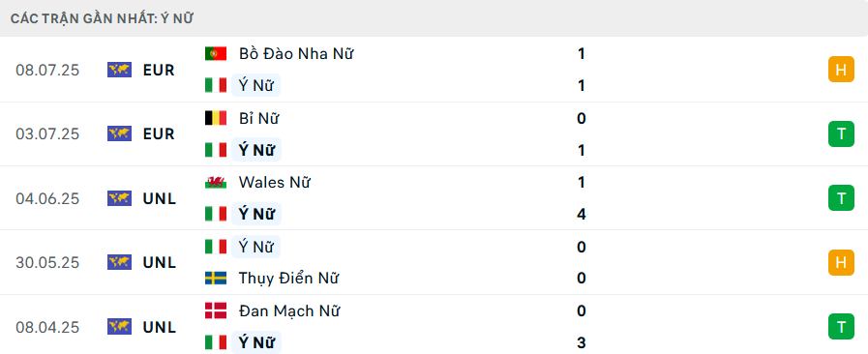Image resolution: width=868 pixels, height=354 pixels.
Task: Click the orange H badge for the Portugal match
Action: [841, 70]
